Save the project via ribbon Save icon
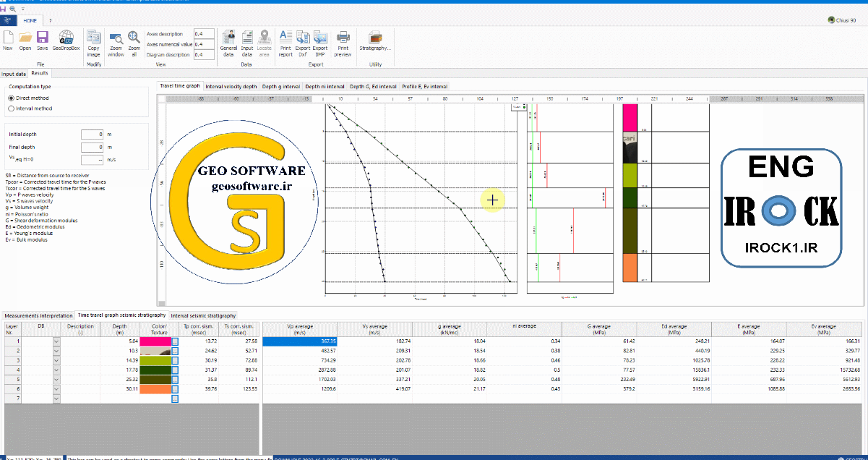The image size is (868, 460). coord(43,41)
